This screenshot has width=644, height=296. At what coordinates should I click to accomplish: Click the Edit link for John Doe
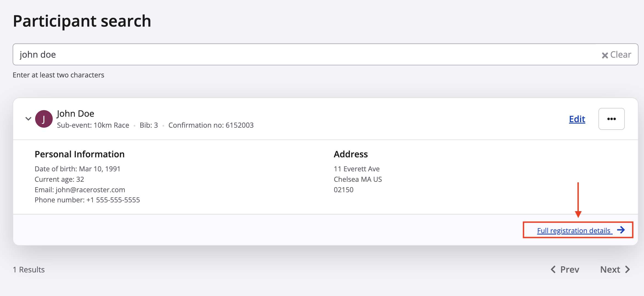click(577, 119)
